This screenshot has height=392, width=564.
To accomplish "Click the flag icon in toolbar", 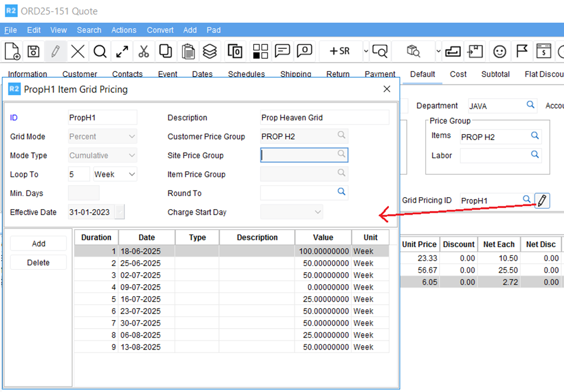I will pyautogui.click(x=522, y=52).
